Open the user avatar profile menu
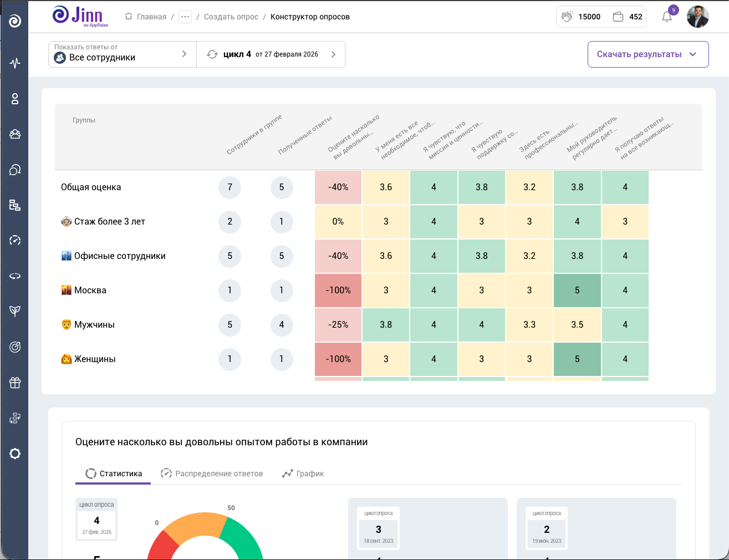Screen dimensions: 729x560 click(x=698, y=17)
